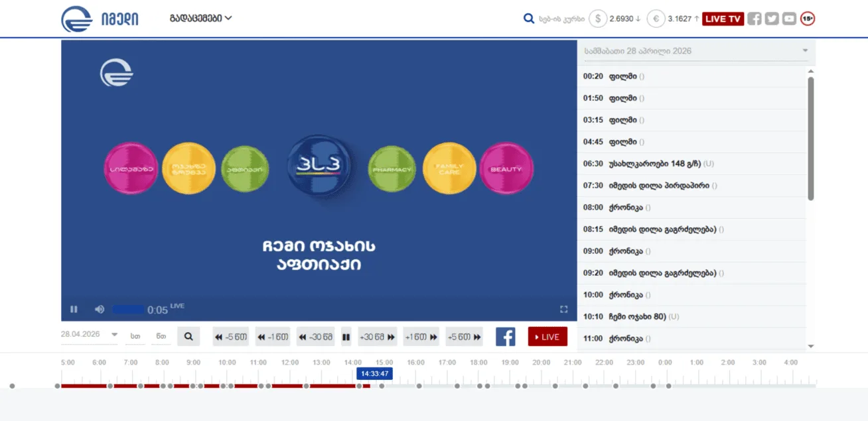Open the Facebook icon in the header
The image size is (868, 421).
[x=755, y=19]
